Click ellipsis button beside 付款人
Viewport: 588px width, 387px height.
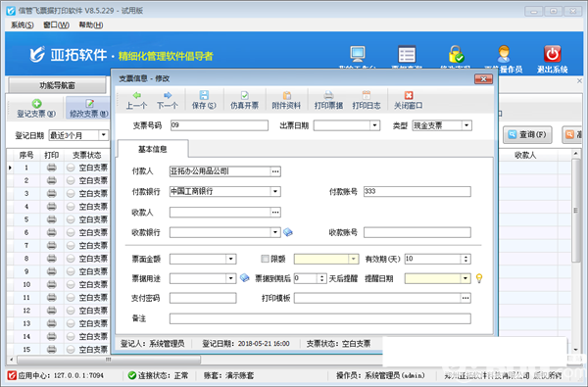coord(275,171)
